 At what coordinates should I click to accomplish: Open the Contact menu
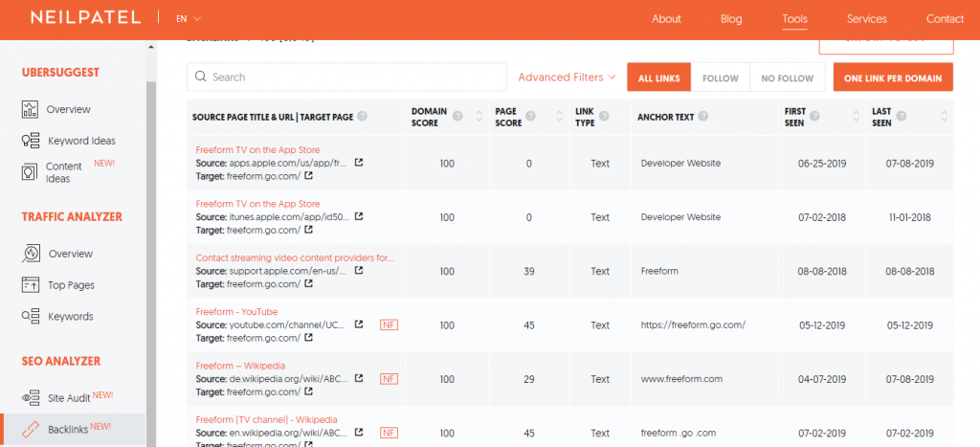pos(945,19)
